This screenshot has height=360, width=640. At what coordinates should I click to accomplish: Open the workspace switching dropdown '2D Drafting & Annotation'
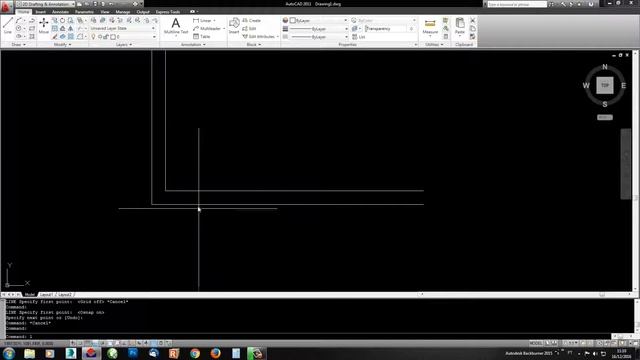46,4
